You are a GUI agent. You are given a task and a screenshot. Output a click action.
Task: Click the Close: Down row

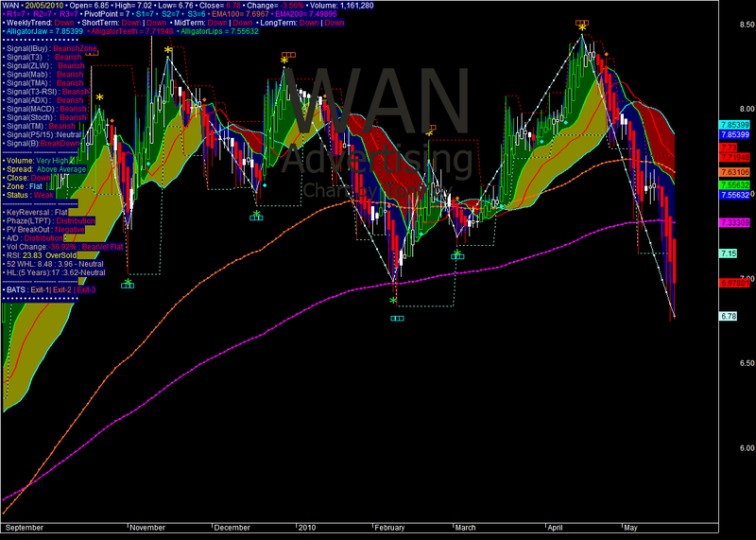[x=28, y=178]
